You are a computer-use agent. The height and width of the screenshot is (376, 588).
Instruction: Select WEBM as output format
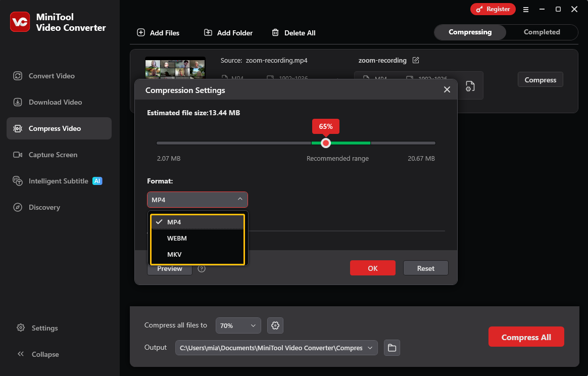(178, 238)
